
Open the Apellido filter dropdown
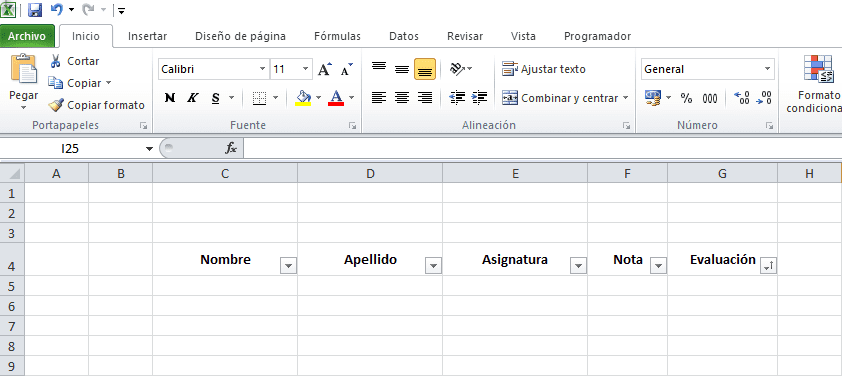click(x=433, y=265)
